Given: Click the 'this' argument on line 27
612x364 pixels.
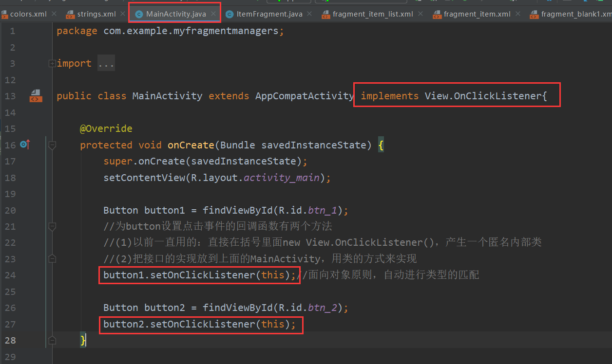Looking at the screenshot, I should click(273, 324).
